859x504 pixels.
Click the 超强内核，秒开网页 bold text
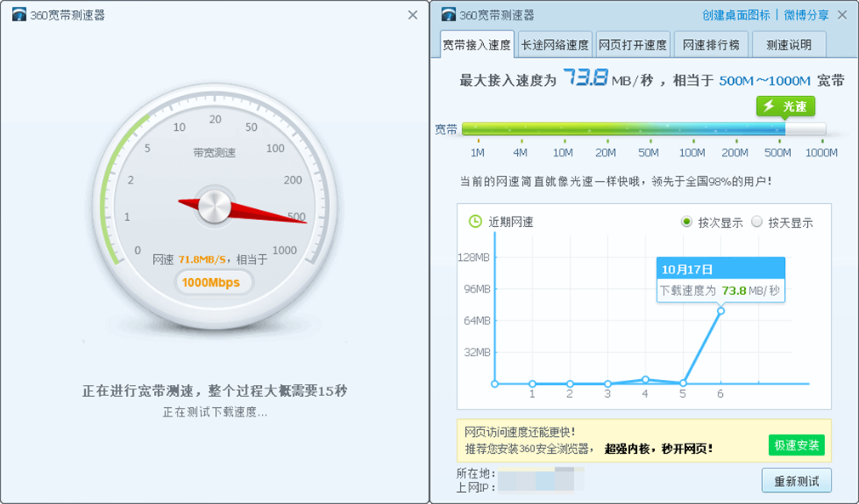[x=659, y=449]
